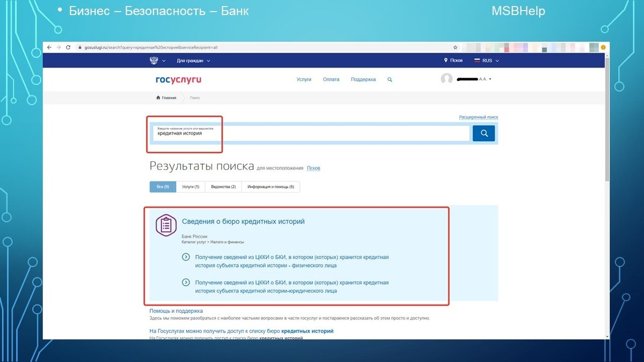The width and height of the screenshot is (644, 362).
Task: Open the RUS language dropdown
Action: 486,60
